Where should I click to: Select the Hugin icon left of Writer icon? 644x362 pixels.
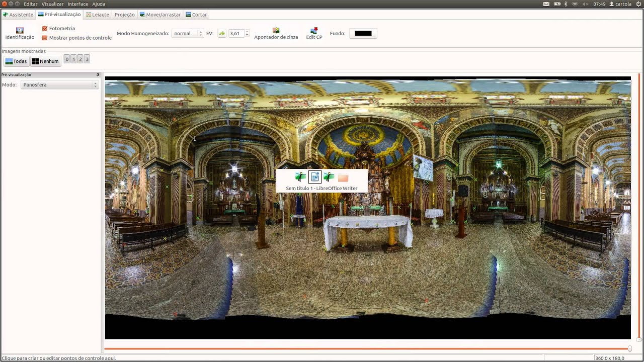pos(300,177)
